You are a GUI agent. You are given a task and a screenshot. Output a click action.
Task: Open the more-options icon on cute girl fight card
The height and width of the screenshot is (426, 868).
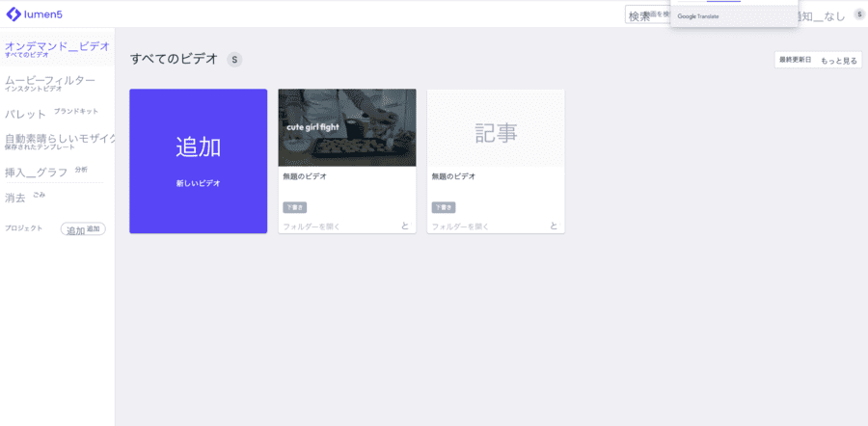coord(406,226)
